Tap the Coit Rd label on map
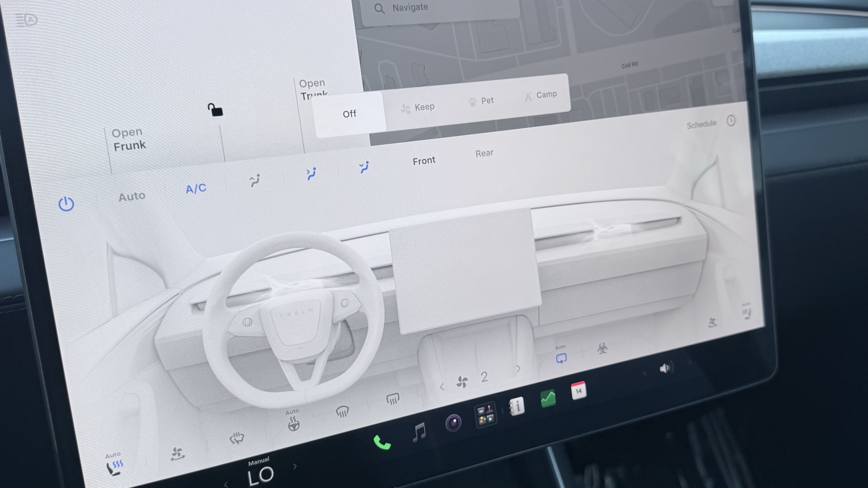 [629, 65]
